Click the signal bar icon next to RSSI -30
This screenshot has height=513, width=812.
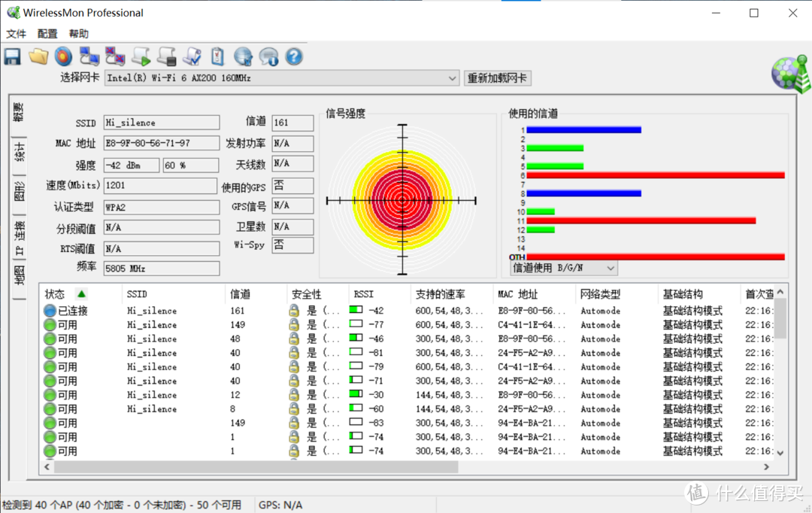pyautogui.click(x=356, y=394)
